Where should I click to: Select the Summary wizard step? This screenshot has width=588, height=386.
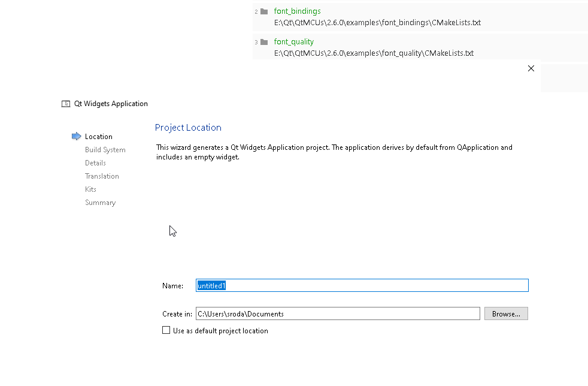(101, 203)
